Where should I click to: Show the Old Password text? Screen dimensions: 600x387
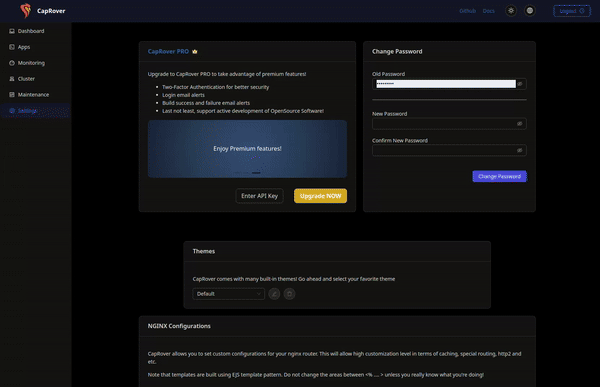[x=520, y=84]
